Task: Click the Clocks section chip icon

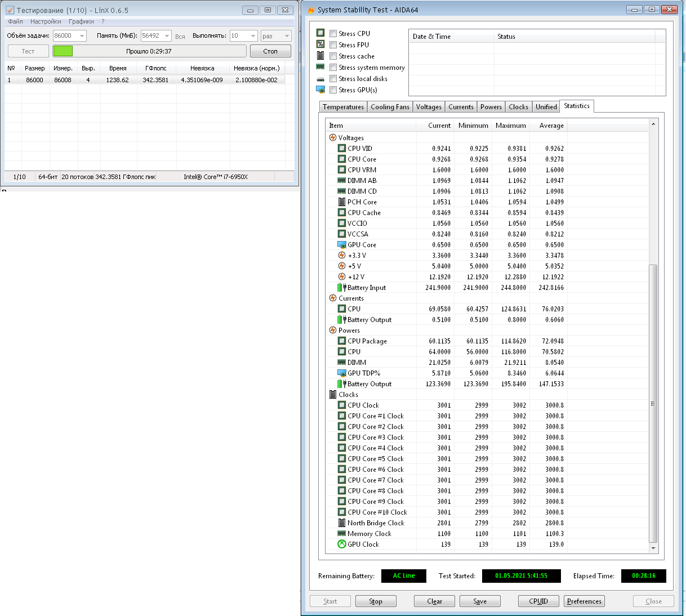Action: (333, 394)
